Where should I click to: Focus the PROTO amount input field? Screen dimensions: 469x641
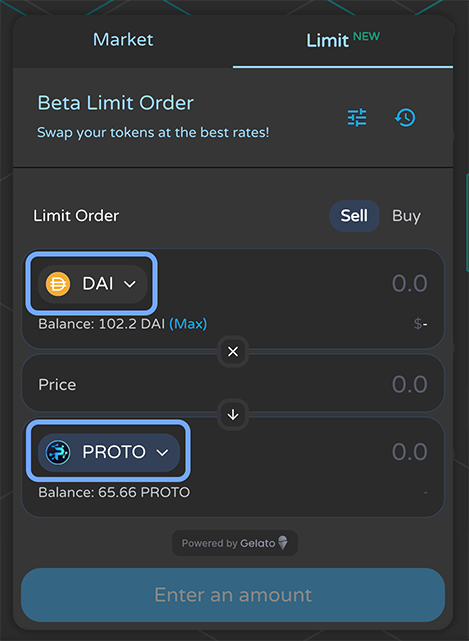click(410, 452)
